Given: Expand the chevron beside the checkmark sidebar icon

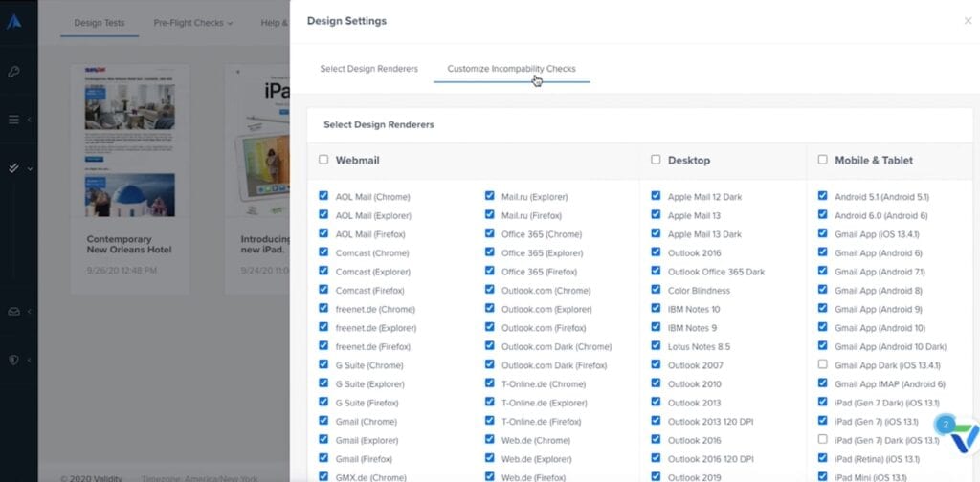Looking at the screenshot, I should (x=30, y=168).
